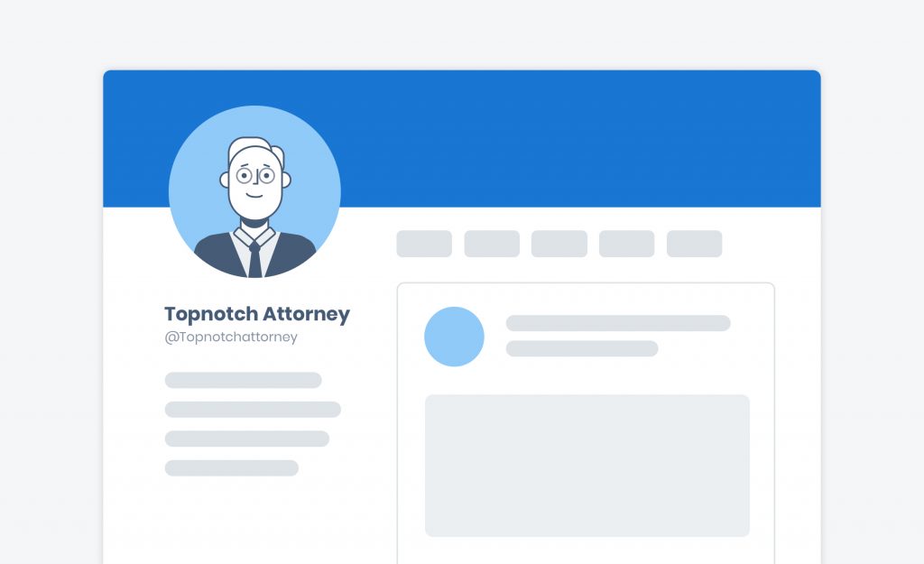Click the shortest bottom bio placeholder line
The height and width of the screenshot is (564, 924).
tap(232, 468)
